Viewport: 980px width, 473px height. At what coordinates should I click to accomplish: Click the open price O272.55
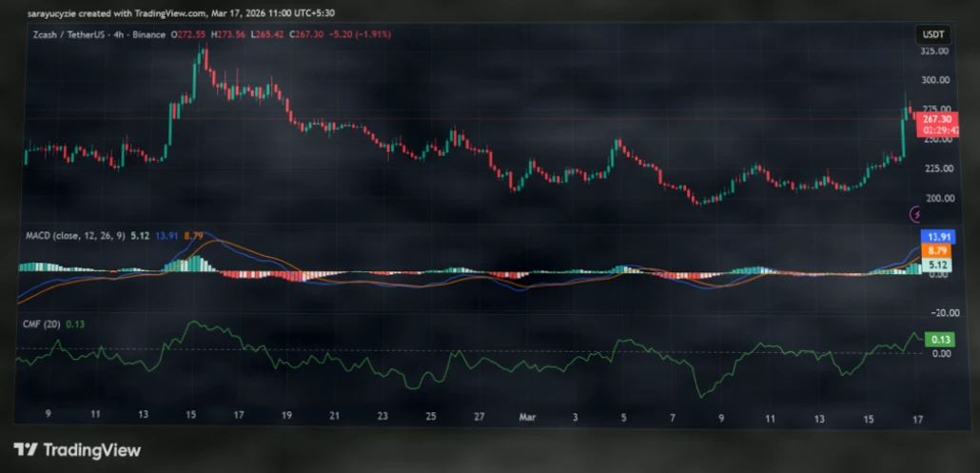[x=190, y=35]
